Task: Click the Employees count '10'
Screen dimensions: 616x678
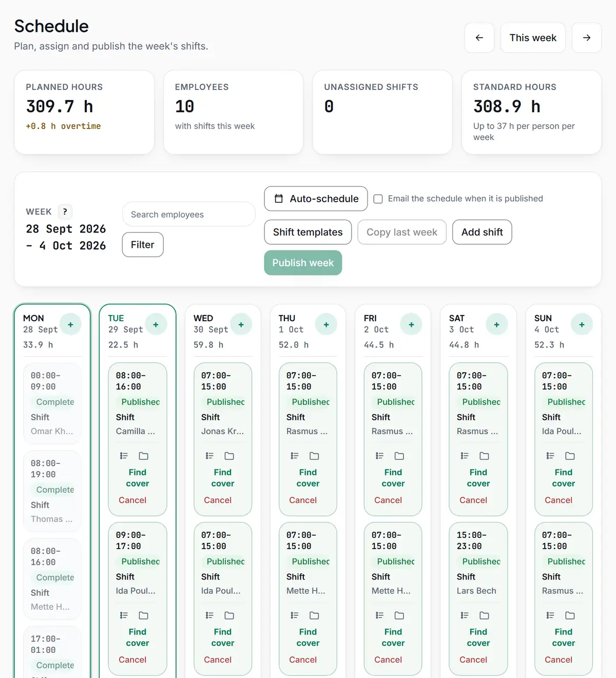Action: tap(185, 107)
